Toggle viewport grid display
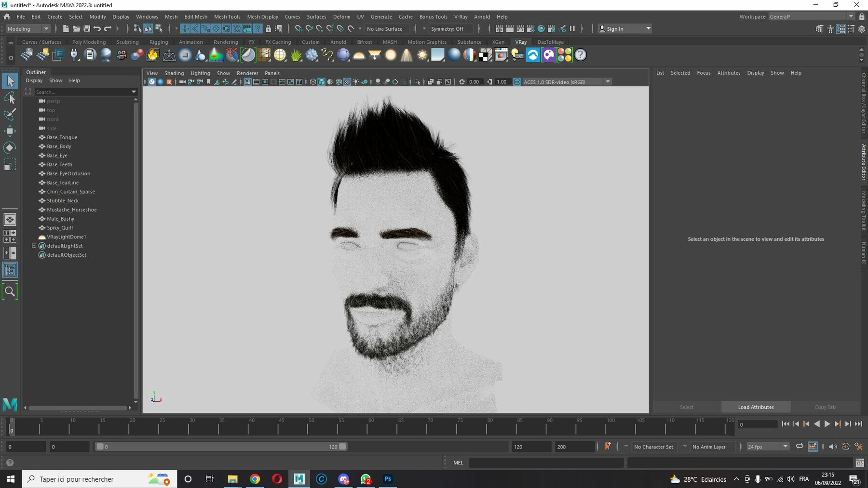Image resolution: width=868 pixels, height=488 pixels. tap(247, 82)
